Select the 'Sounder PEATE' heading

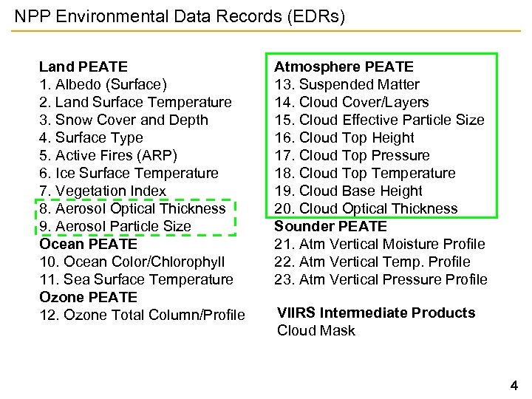pyautogui.click(x=331, y=226)
